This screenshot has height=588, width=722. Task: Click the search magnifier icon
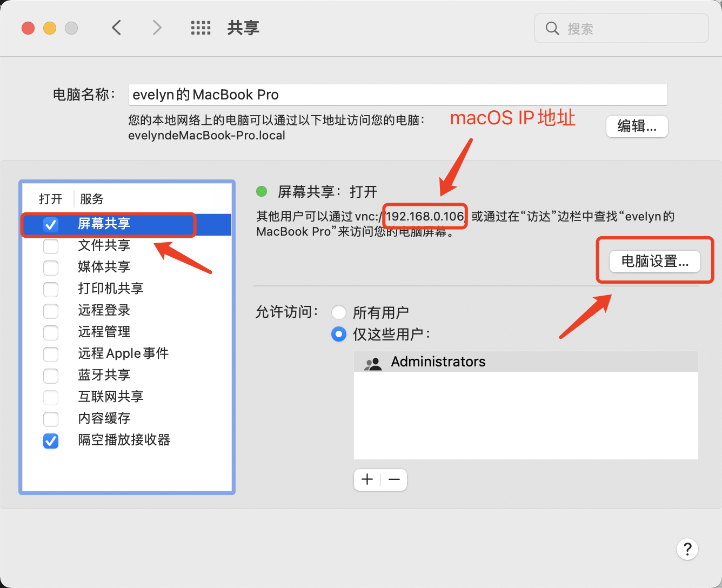552,28
